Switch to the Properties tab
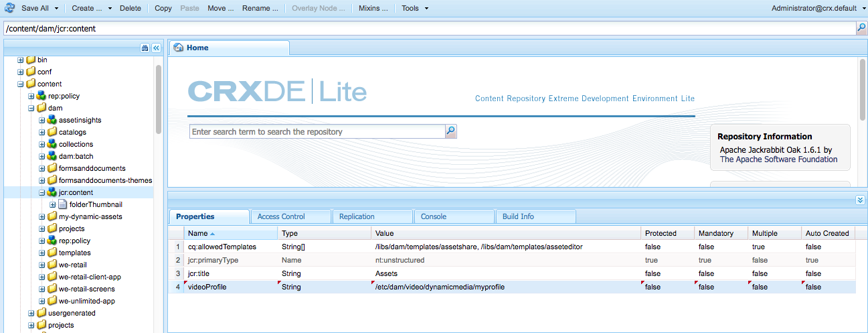This screenshot has width=868, height=333. tap(209, 216)
